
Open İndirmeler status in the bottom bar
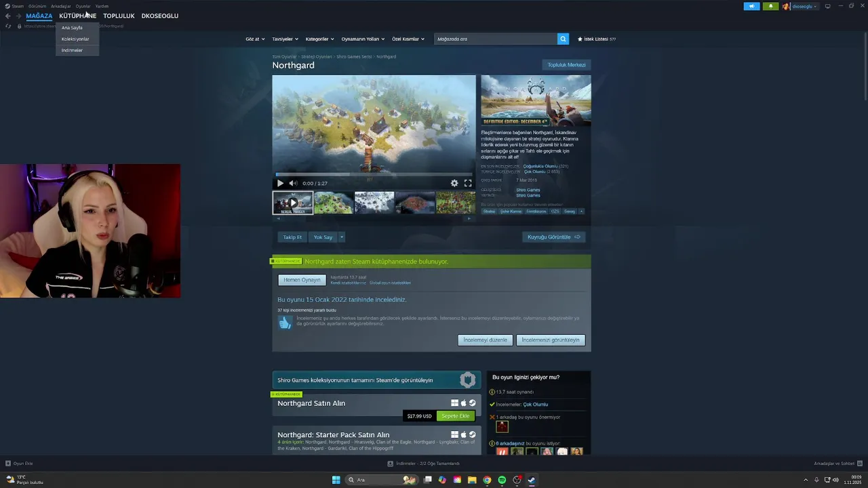tap(424, 464)
